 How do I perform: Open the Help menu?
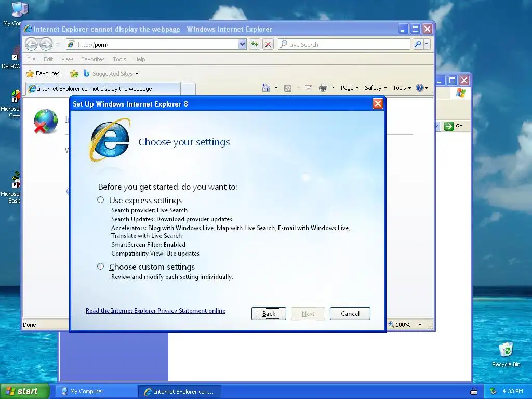(x=139, y=59)
